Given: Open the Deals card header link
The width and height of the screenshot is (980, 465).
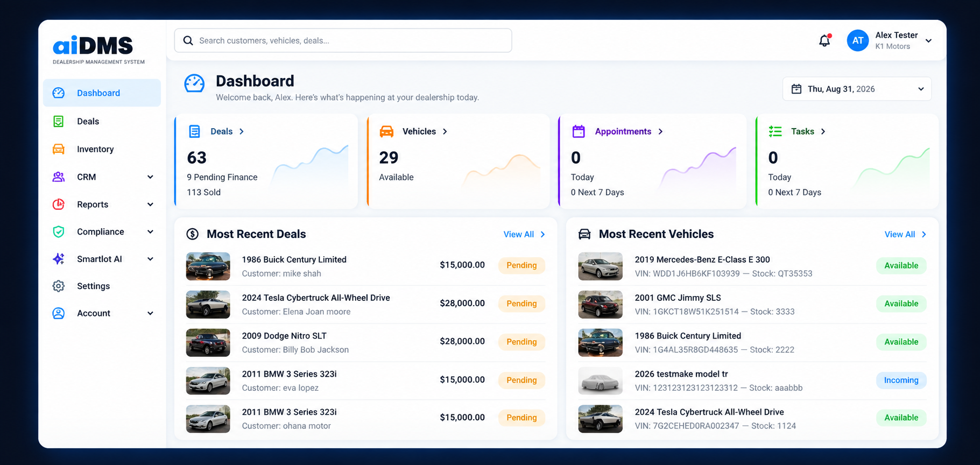Looking at the screenshot, I should tap(227, 131).
